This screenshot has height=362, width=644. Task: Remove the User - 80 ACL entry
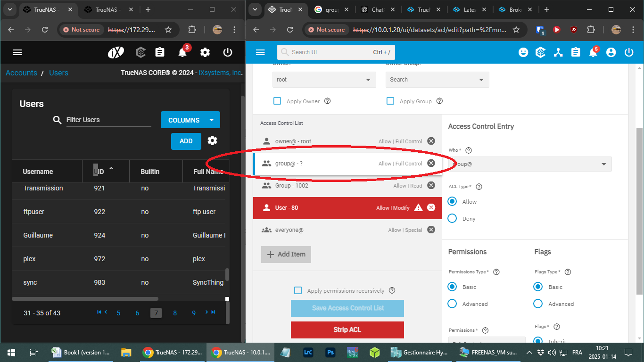(x=431, y=207)
